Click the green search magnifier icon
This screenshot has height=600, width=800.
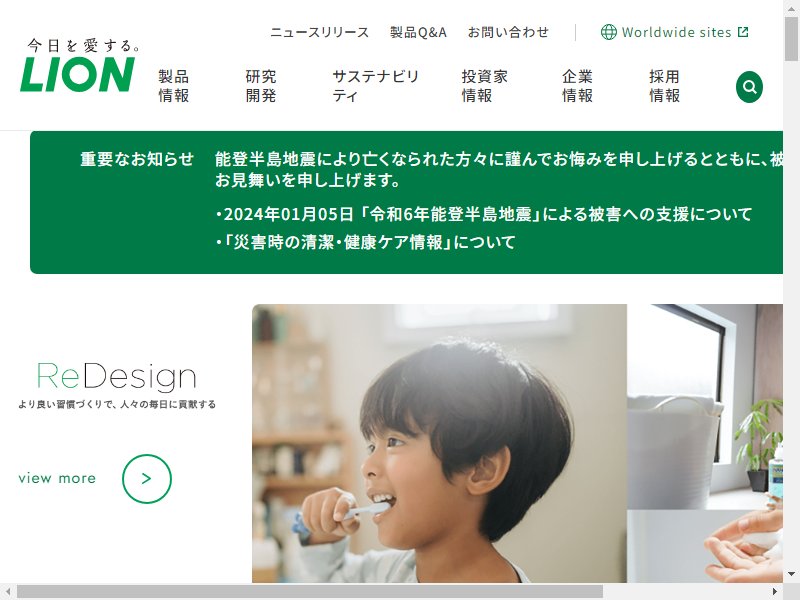[x=749, y=87]
